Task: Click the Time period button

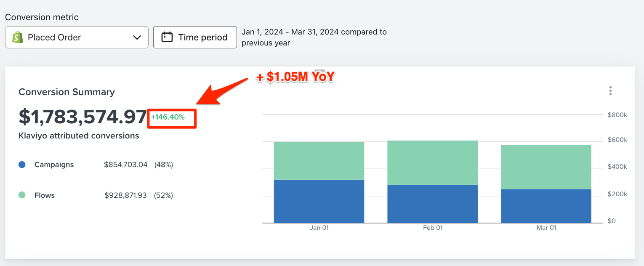Action: point(195,37)
